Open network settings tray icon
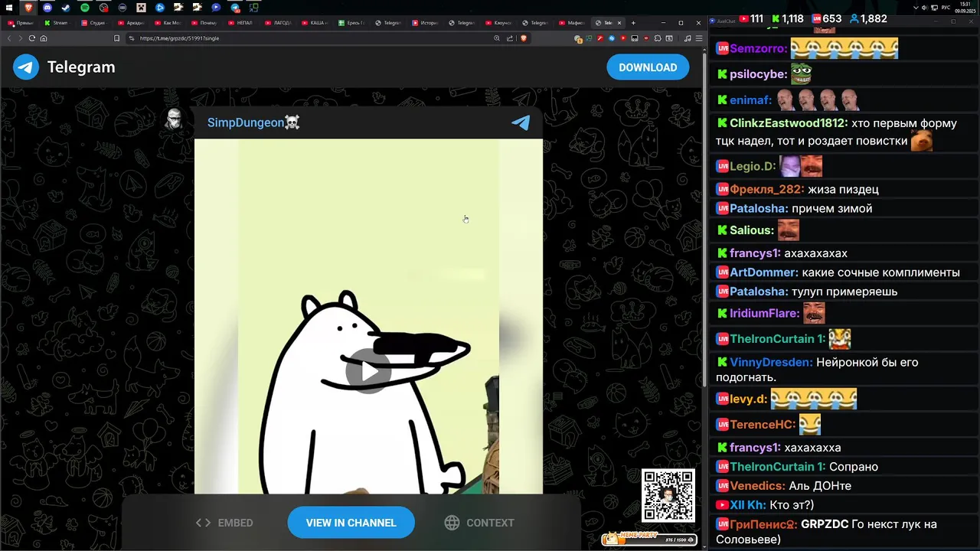980x551 pixels. tap(934, 8)
